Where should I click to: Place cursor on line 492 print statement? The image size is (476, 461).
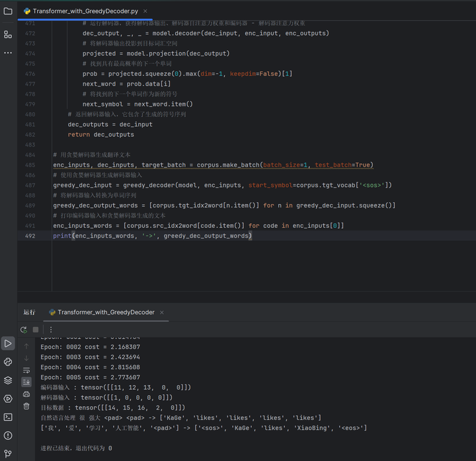click(153, 236)
